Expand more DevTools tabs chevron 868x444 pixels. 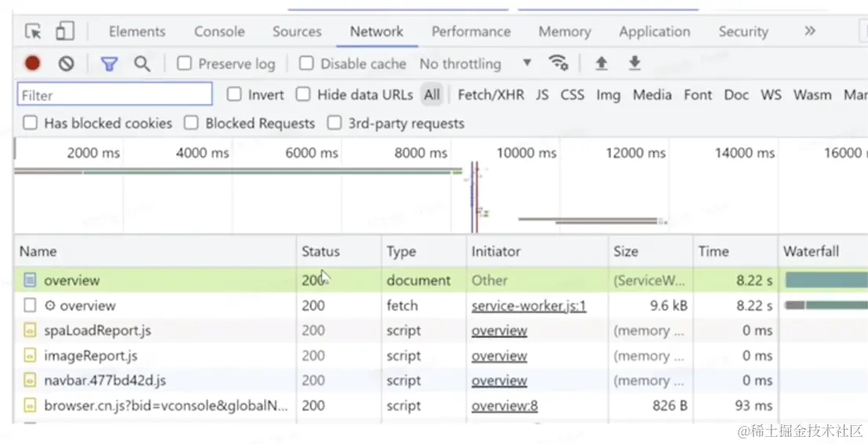point(810,31)
